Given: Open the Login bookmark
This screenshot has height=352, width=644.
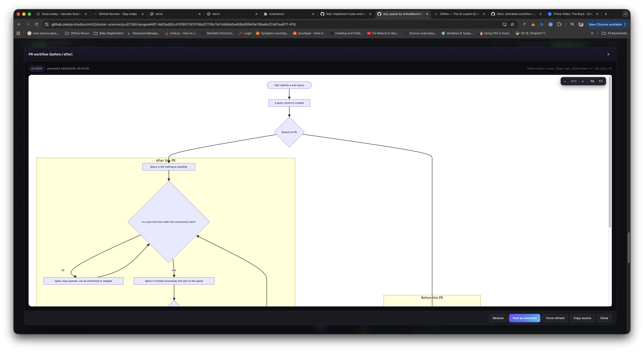Looking at the screenshot, I should point(245,33).
